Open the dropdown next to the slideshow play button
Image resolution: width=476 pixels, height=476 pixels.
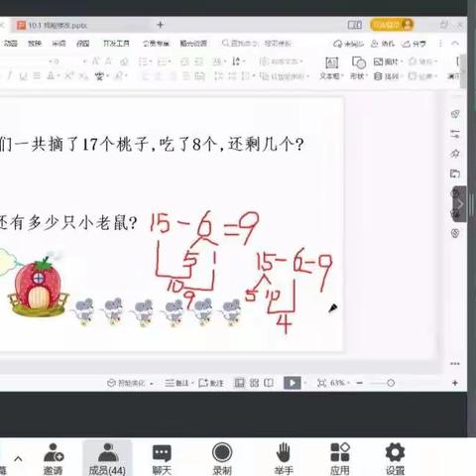[305, 383]
